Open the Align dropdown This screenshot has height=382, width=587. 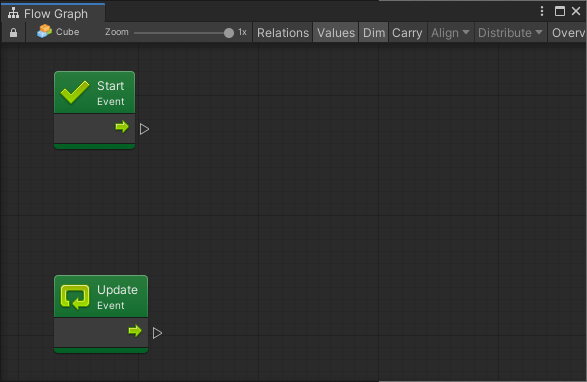(x=450, y=33)
